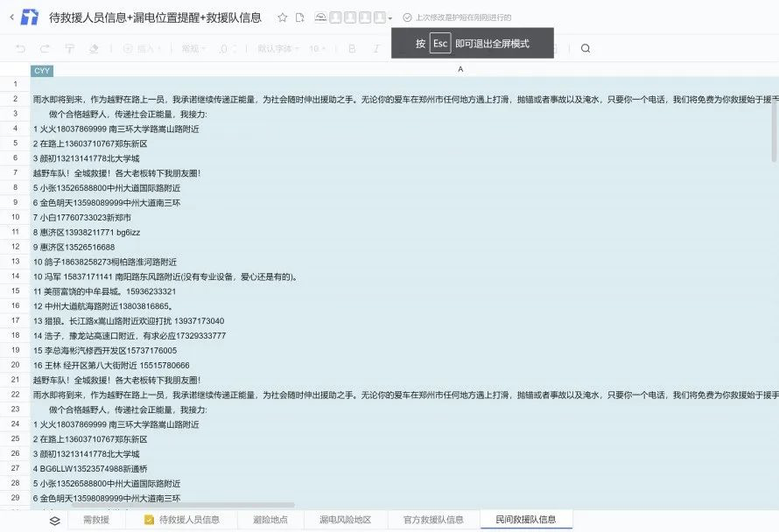The height and width of the screenshot is (532, 779).
Task: Open the sheet list layers icon
Action: coord(54,521)
